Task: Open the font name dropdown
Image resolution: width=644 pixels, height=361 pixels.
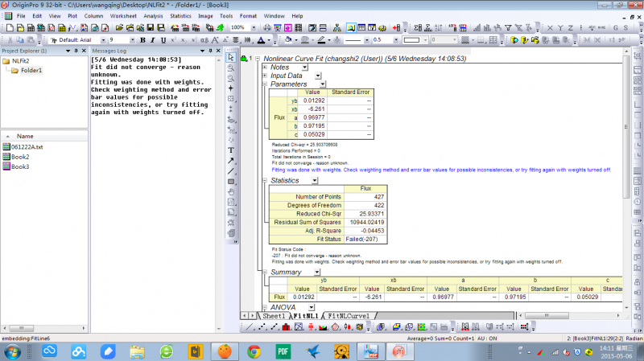Action: [x=102, y=39]
